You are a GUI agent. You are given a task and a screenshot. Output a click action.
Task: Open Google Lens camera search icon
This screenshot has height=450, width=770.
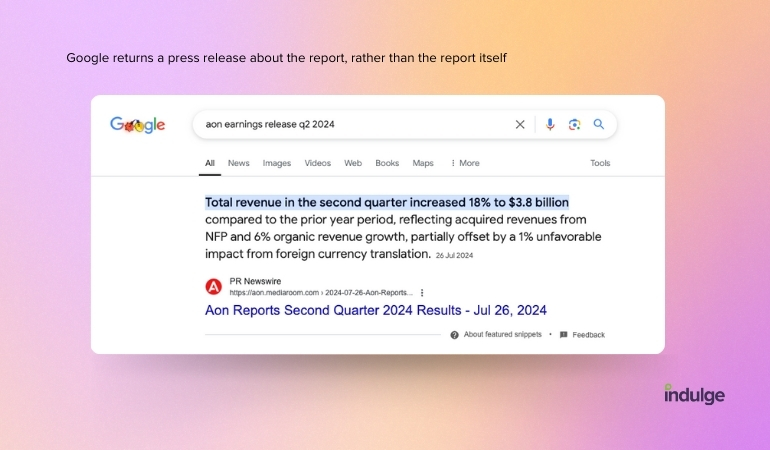point(575,124)
